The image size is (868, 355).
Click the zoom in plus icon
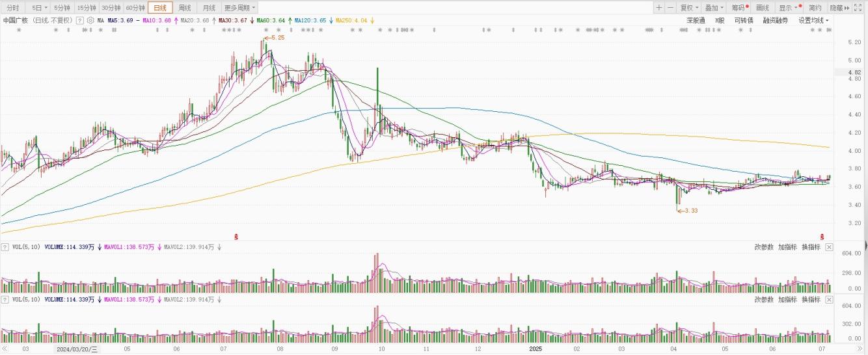click(x=659, y=8)
